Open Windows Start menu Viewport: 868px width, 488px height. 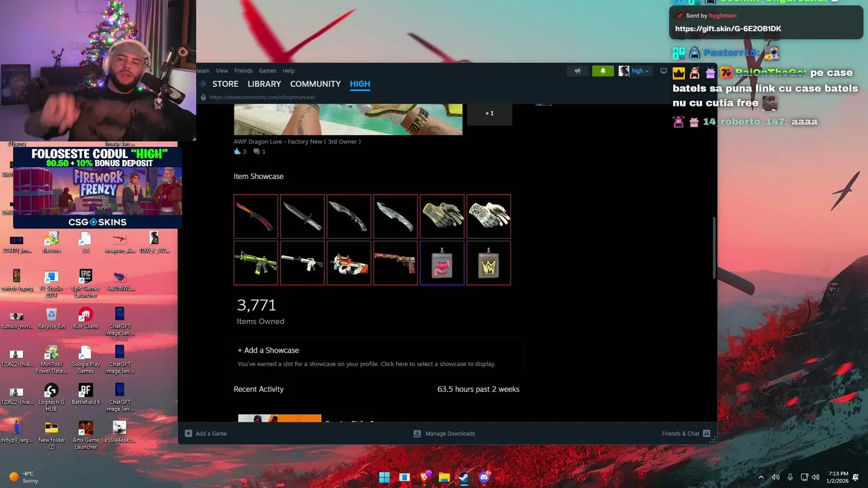(384, 477)
